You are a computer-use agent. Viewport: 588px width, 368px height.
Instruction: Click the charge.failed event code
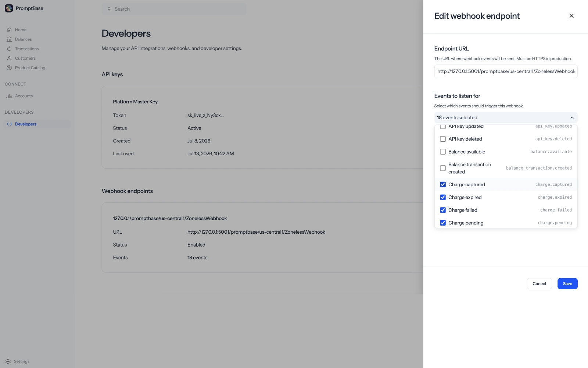[556, 210]
